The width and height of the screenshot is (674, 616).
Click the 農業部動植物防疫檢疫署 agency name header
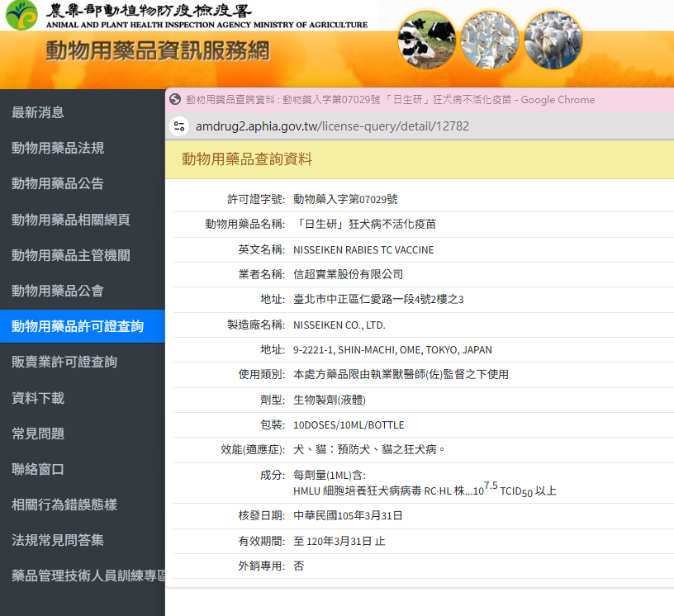coord(150,10)
